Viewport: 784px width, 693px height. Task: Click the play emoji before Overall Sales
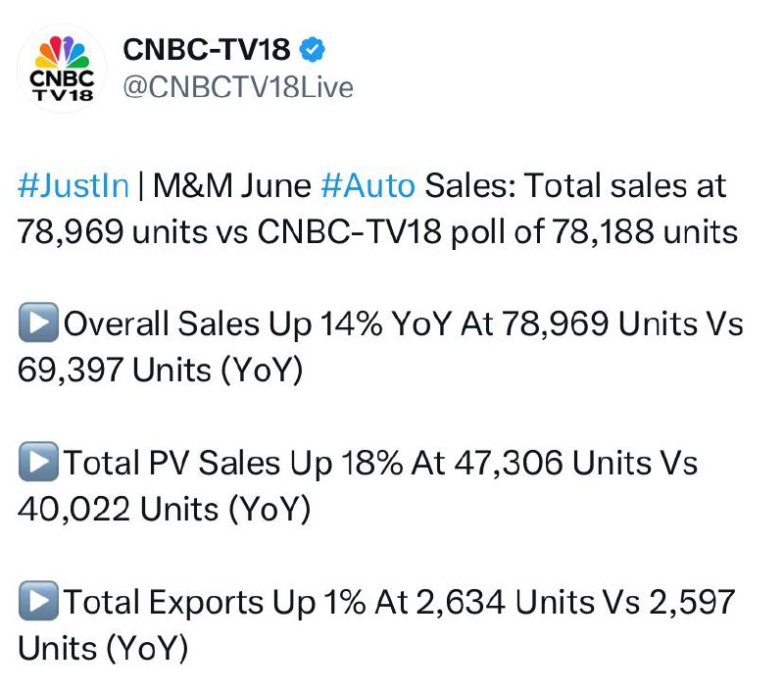coord(38,322)
